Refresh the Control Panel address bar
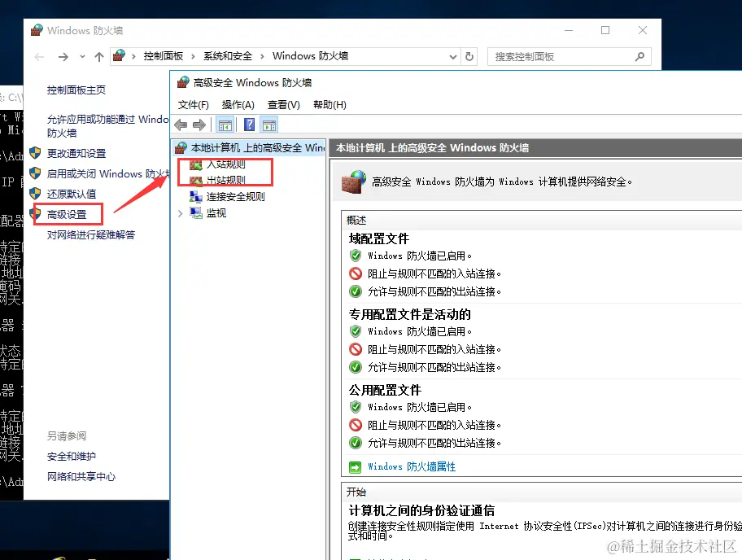 point(469,57)
